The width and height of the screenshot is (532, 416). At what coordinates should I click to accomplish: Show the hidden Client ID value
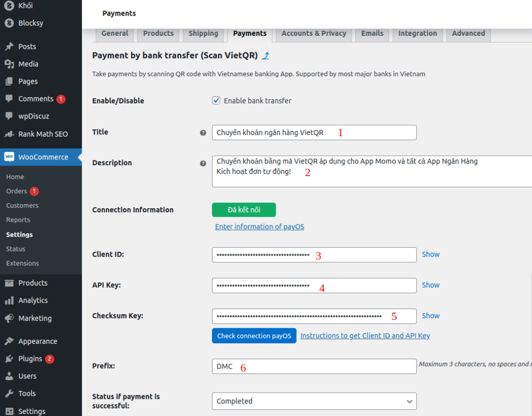[x=430, y=254]
